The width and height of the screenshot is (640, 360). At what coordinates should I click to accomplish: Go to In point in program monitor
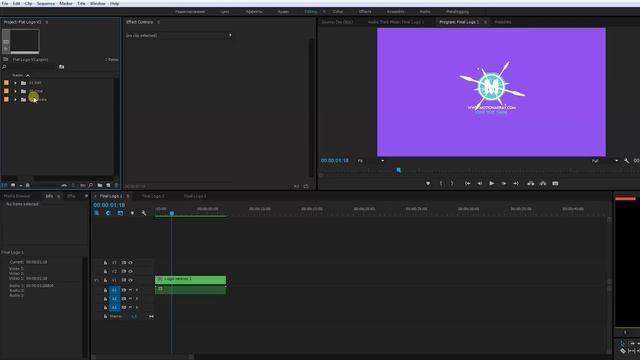(467, 184)
